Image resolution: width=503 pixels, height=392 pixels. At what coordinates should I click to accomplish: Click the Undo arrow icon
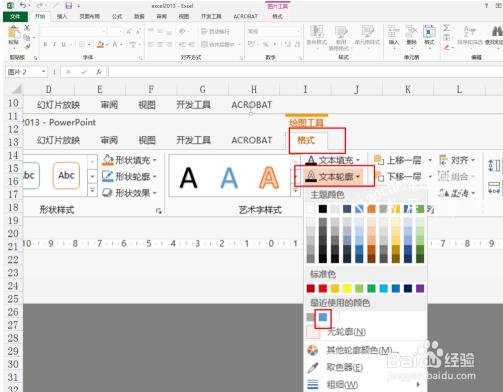pyautogui.click(x=23, y=5)
